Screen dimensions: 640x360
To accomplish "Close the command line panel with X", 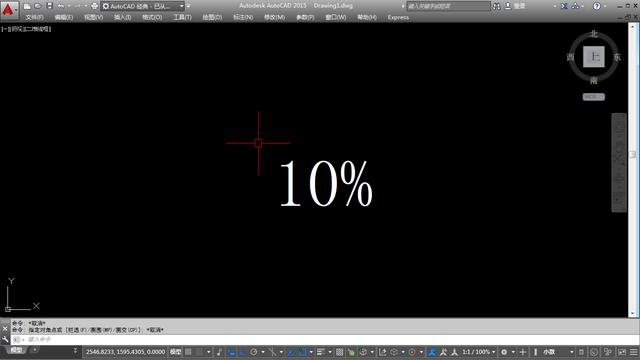I will (5, 328).
